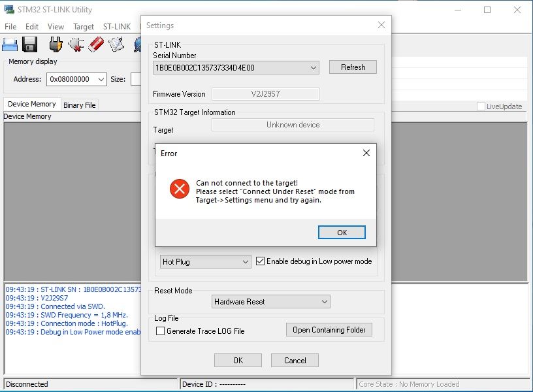
Task: Toggle Enable debug in Low power mode
Action: pyautogui.click(x=260, y=261)
